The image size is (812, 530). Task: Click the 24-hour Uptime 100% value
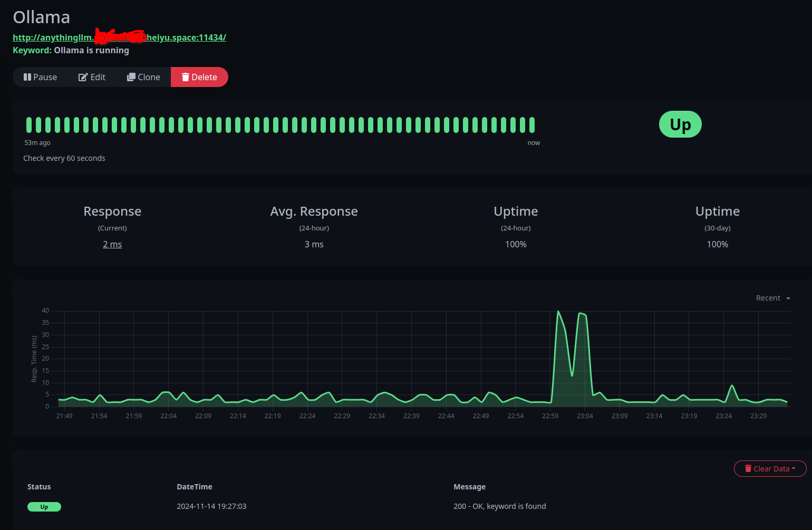click(516, 244)
